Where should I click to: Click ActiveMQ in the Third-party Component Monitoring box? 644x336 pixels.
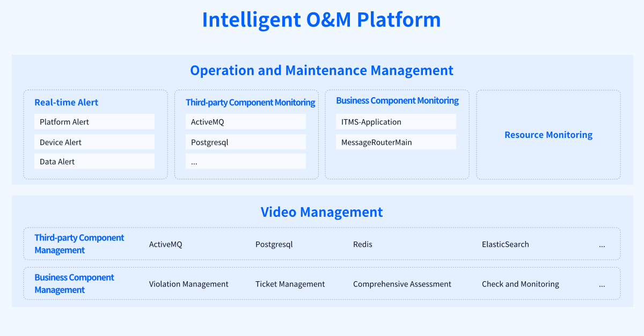click(246, 122)
